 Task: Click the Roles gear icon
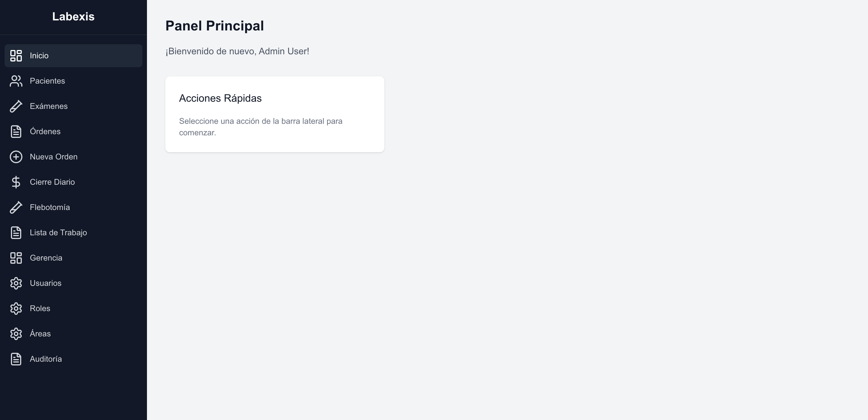[x=16, y=309]
